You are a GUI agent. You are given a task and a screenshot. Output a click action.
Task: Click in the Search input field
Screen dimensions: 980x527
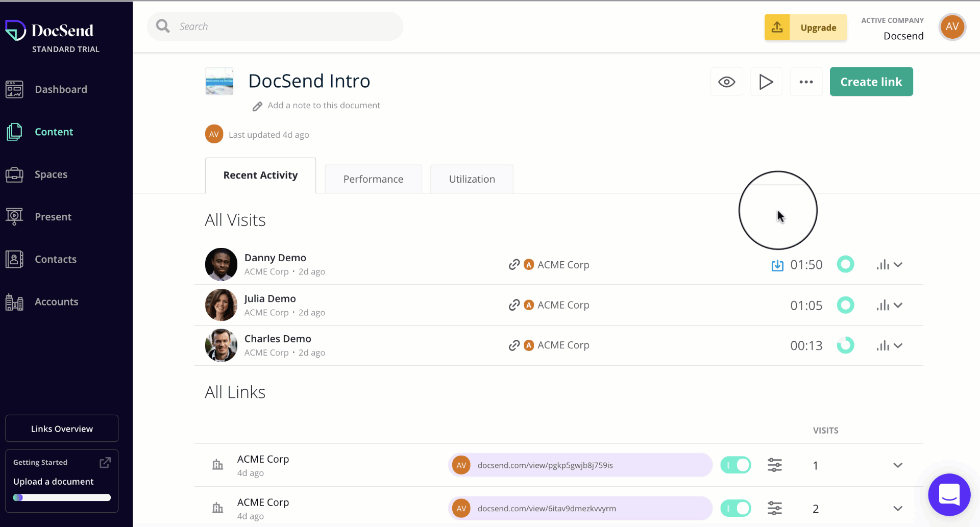point(275,27)
